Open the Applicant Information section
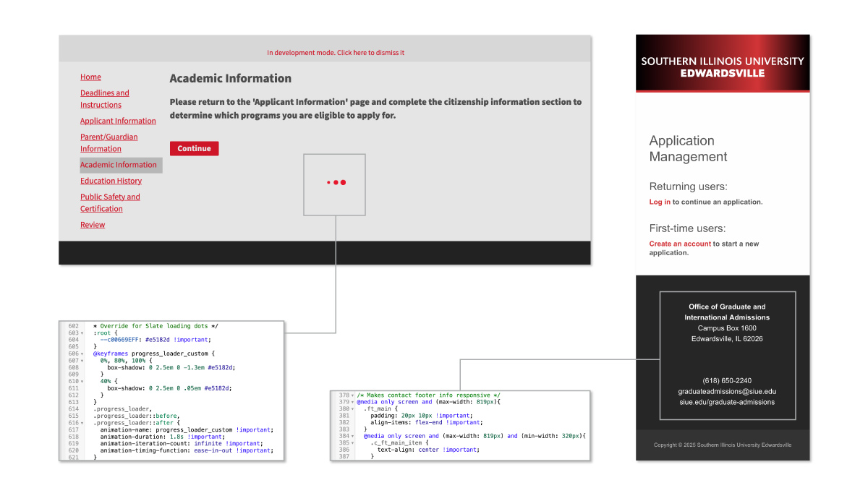This screenshot has width=868, height=501. [x=118, y=121]
